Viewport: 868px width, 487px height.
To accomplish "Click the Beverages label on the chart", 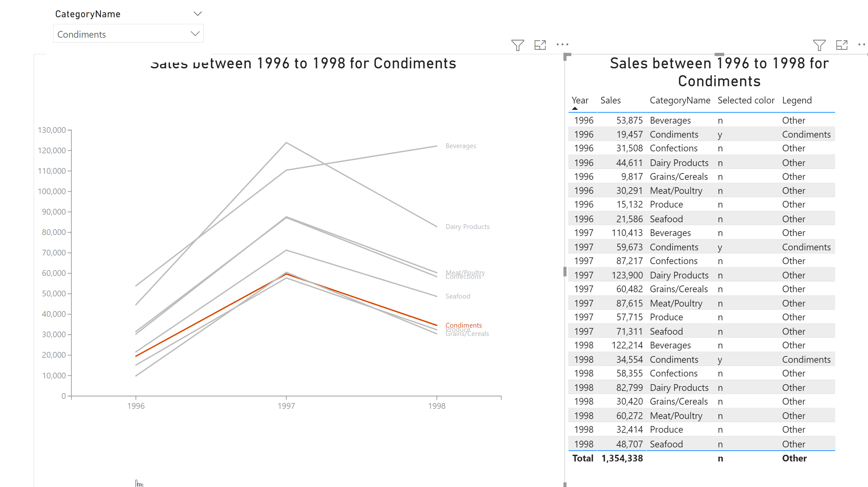I will coord(461,146).
